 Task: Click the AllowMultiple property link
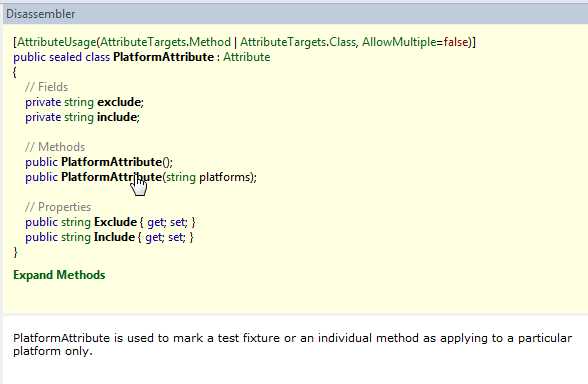[399, 42]
